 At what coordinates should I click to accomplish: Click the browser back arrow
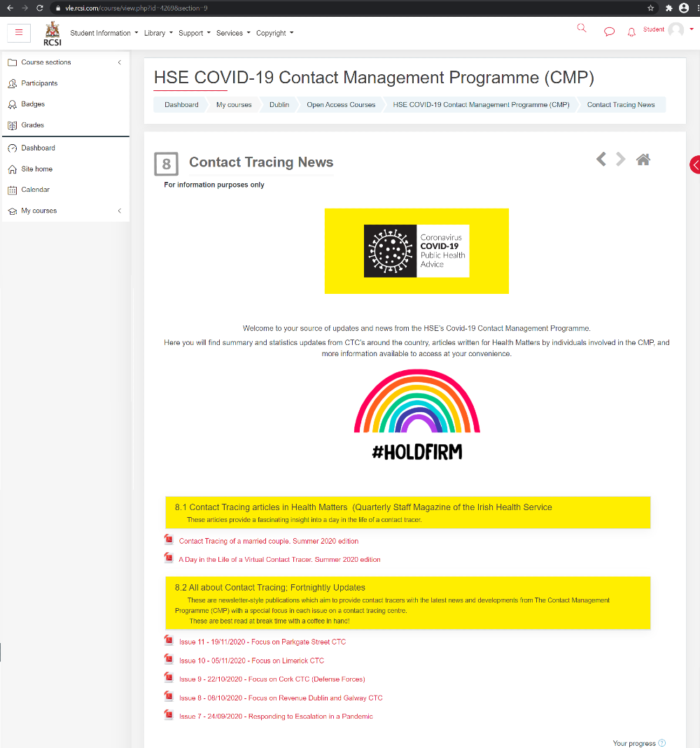coord(10,8)
